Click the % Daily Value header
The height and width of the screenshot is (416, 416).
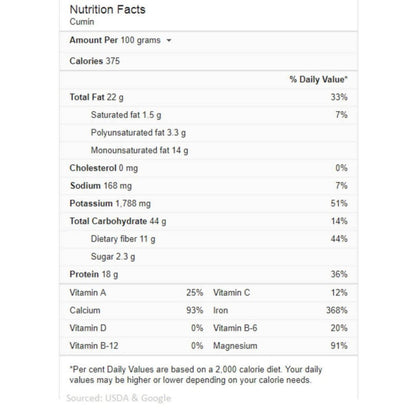[318, 79]
